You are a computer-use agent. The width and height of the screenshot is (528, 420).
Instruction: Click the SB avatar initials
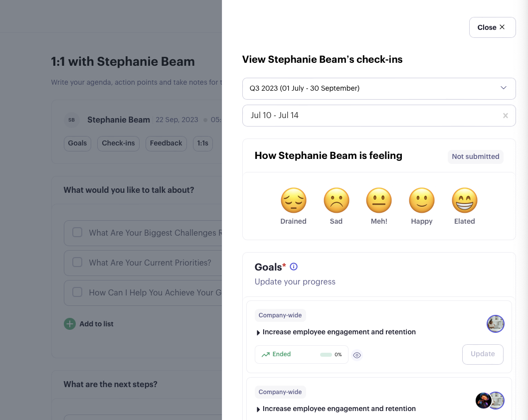[x=71, y=120]
